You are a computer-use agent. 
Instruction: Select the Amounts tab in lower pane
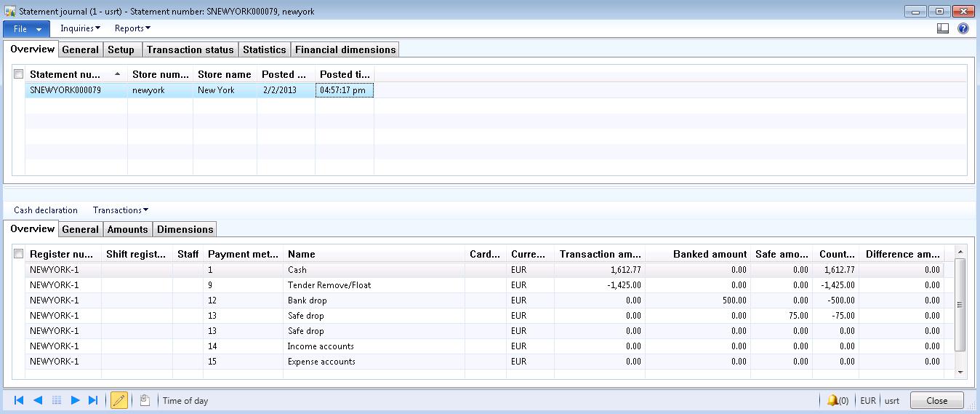point(127,229)
